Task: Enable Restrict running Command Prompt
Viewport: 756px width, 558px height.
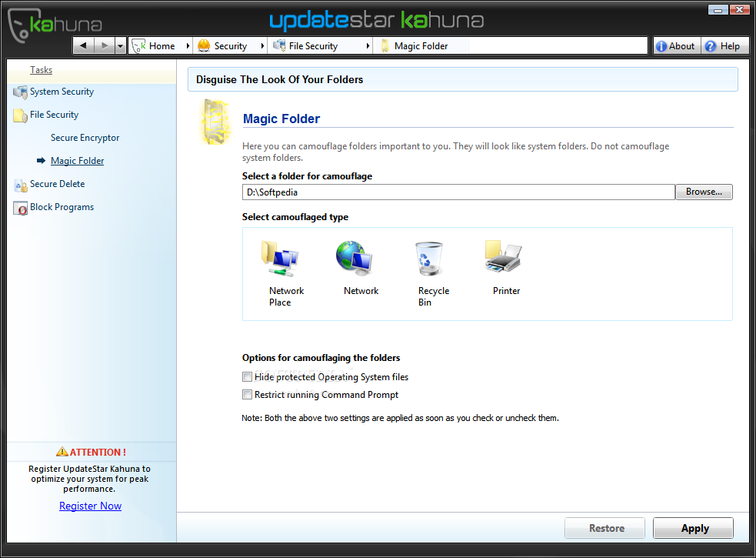Action: click(248, 394)
